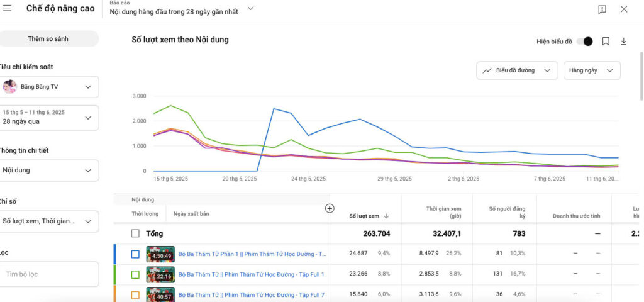
Task: Click the line chart icon
Action: pyautogui.click(x=487, y=70)
